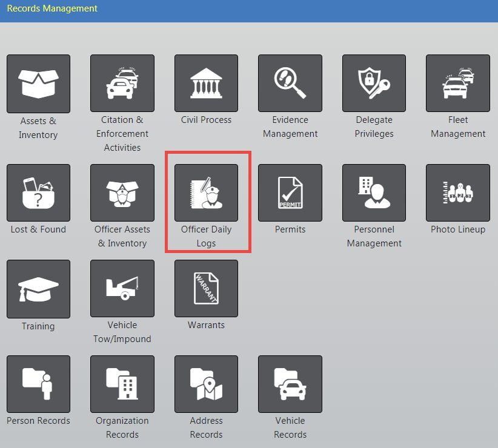The width and height of the screenshot is (498, 448).
Task: Click the Vehicle Tow/Impound tow truck icon
Action: (x=122, y=289)
